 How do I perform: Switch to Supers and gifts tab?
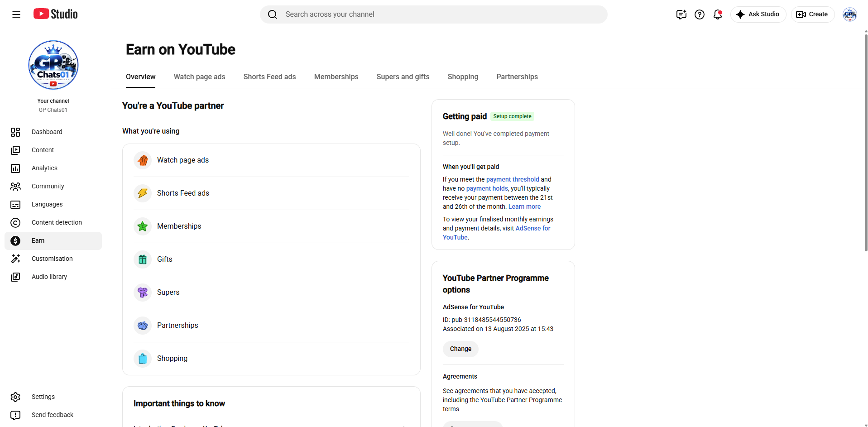(x=403, y=77)
